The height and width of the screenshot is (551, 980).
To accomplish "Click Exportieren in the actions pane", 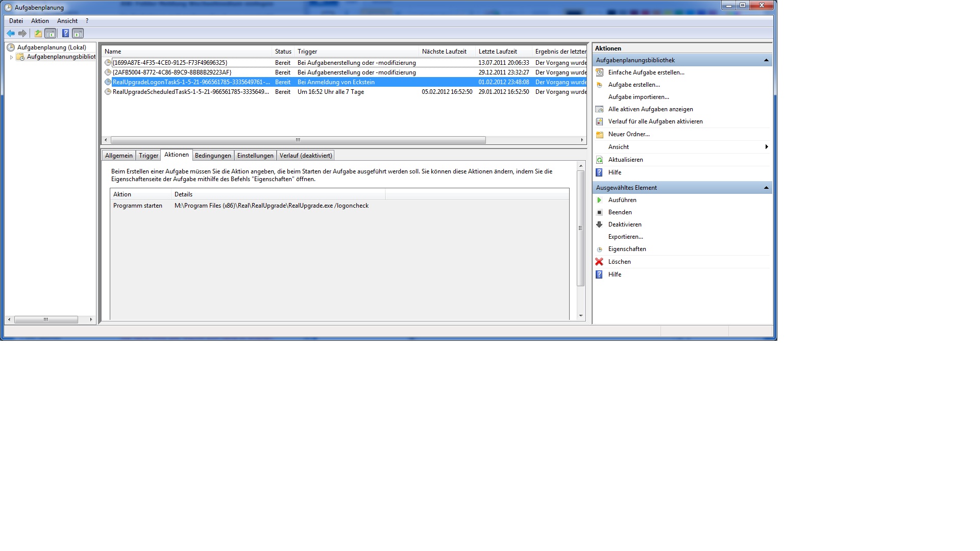I will [x=625, y=237].
